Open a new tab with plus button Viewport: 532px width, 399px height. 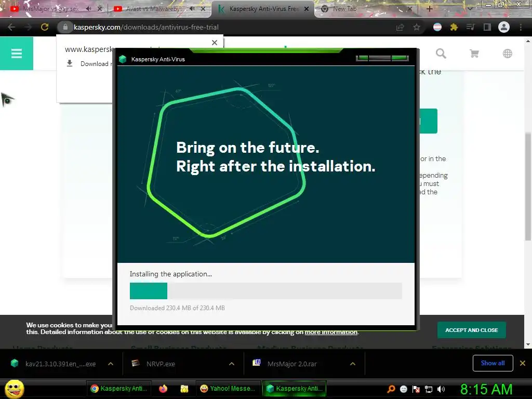point(429,9)
